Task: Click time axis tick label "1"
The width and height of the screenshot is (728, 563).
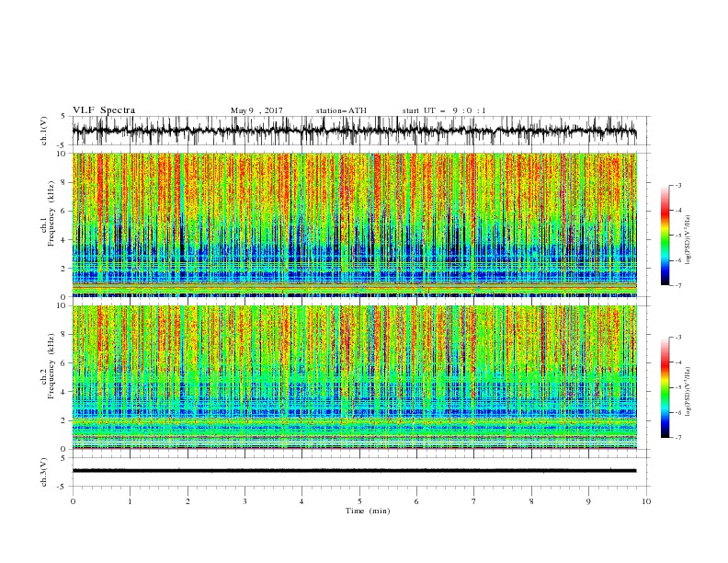Action: point(130,501)
